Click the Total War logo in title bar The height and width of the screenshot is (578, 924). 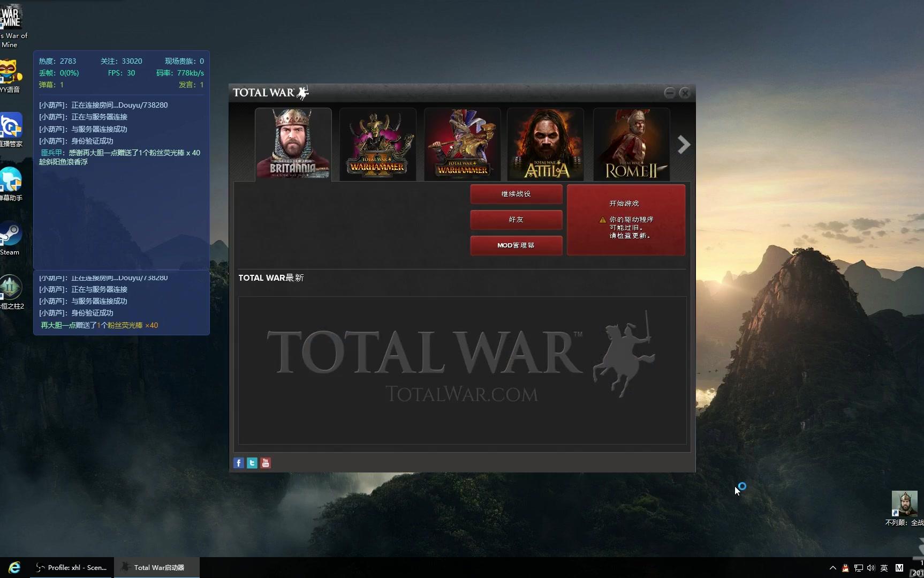point(271,93)
